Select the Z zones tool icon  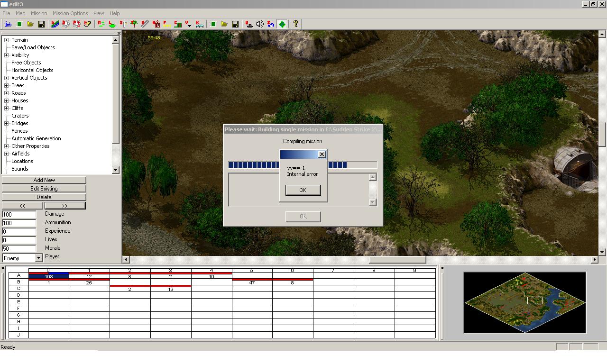271,24
